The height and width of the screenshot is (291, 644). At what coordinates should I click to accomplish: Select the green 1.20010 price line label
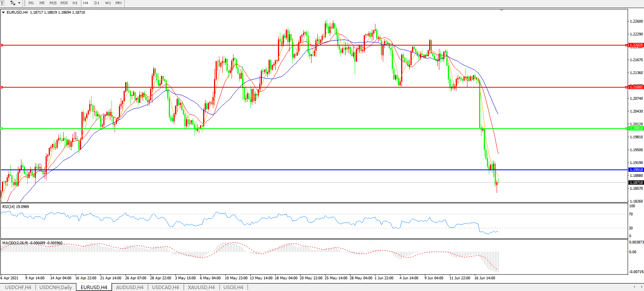[636, 129]
